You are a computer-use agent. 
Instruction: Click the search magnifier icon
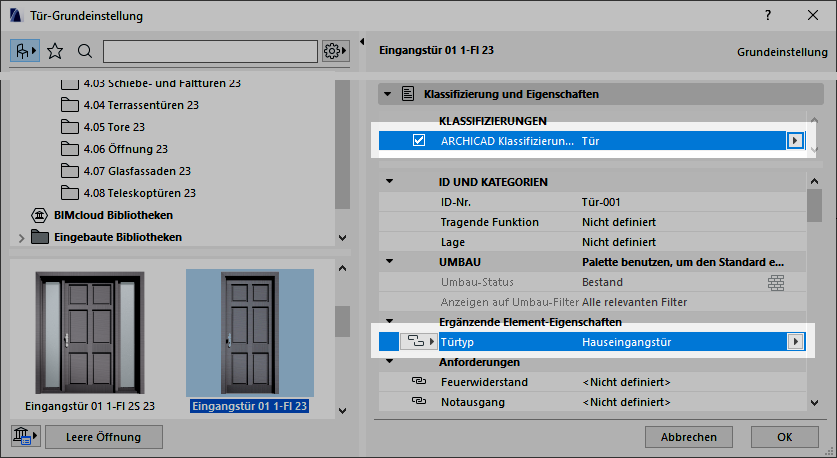[84, 50]
